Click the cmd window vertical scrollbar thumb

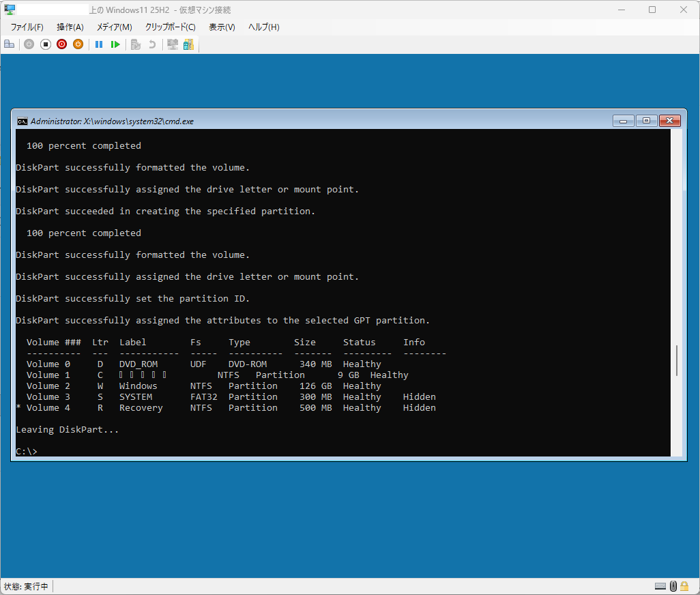pos(677,360)
